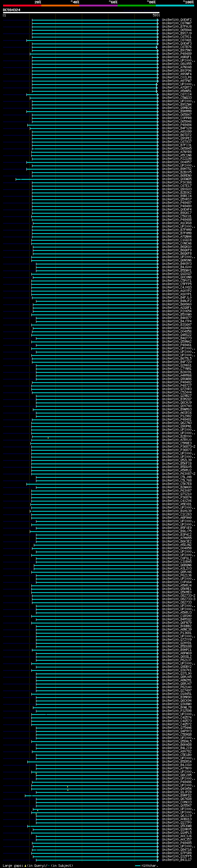Screen dimensions: 197x868
Task: Click hit label UniRef100_P48489
Action: 177,54
